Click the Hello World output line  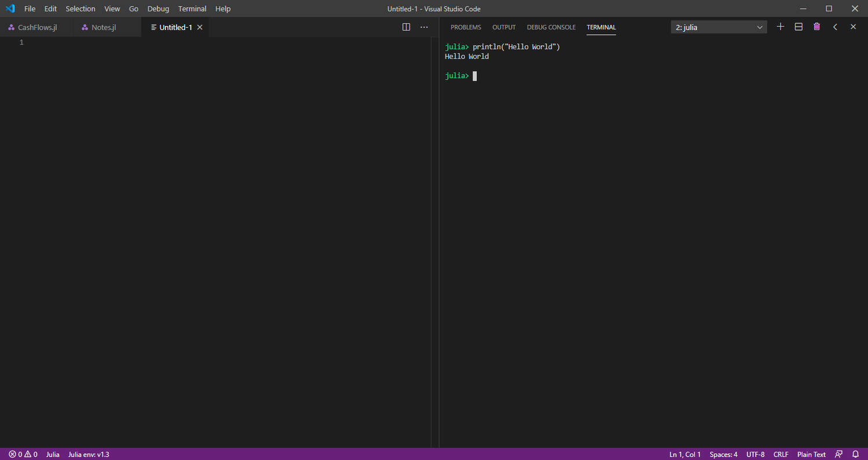click(x=467, y=57)
